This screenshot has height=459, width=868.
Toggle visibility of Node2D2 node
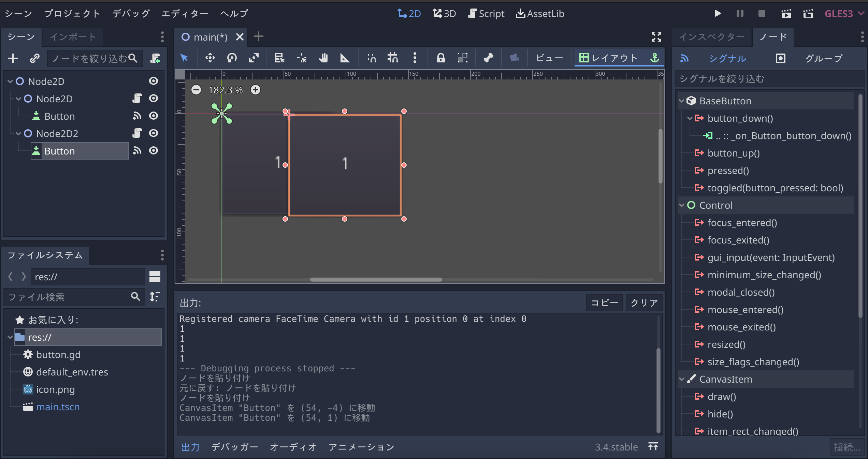(x=154, y=133)
